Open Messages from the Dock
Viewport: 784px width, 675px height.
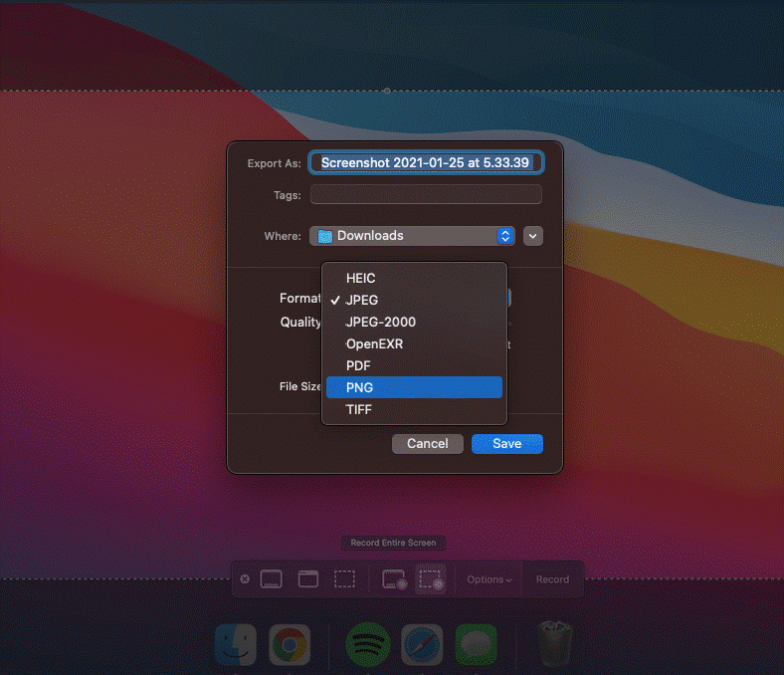click(476, 644)
